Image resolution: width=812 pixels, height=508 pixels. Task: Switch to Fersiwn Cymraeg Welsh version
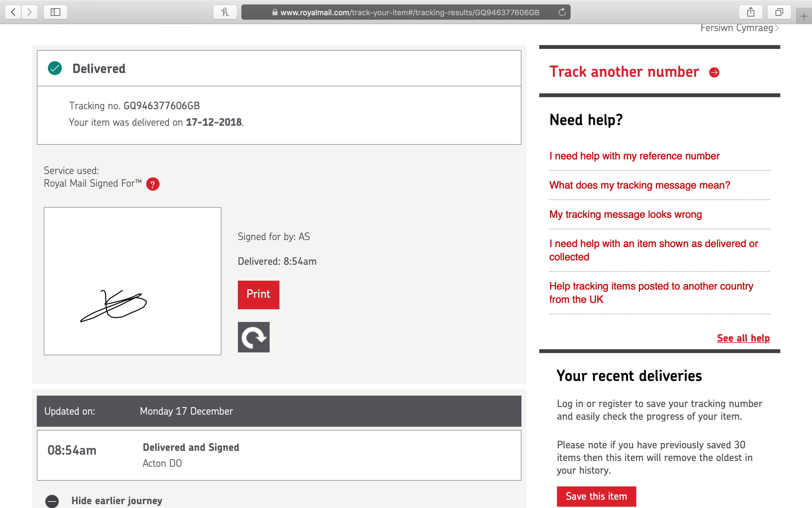coord(739,28)
